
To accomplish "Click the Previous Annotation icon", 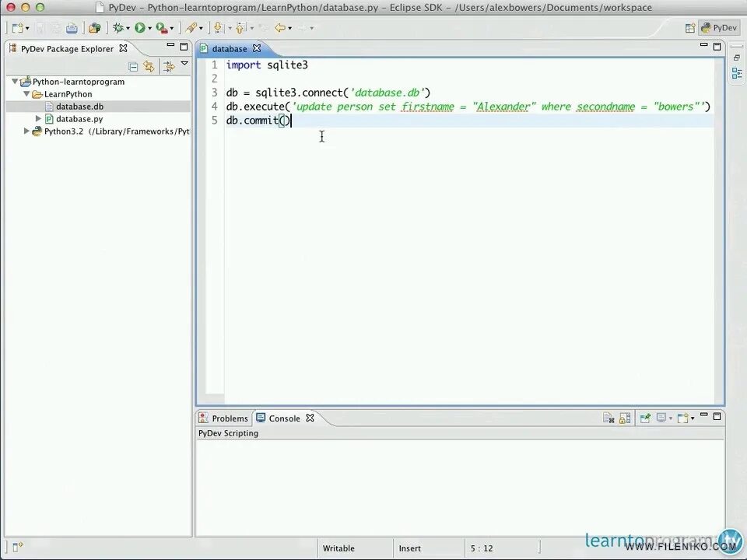I will [240, 28].
